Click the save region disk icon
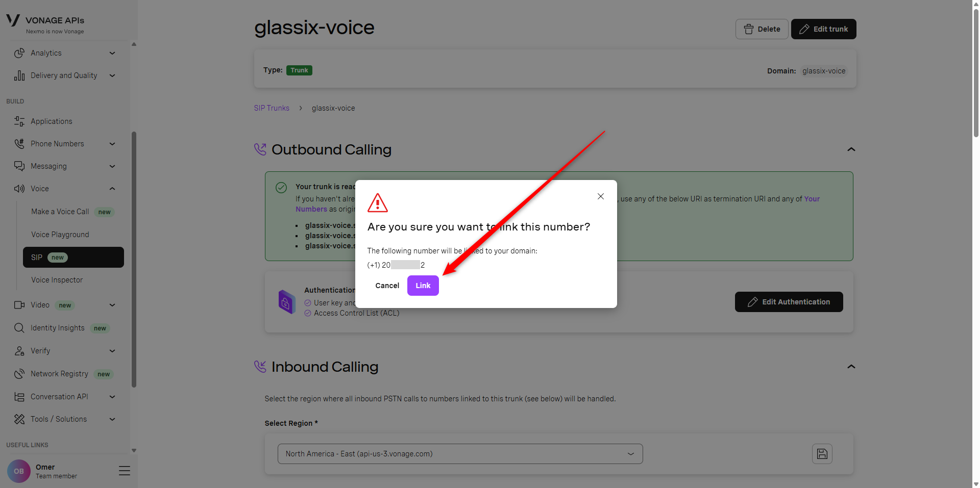 click(822, 454)
